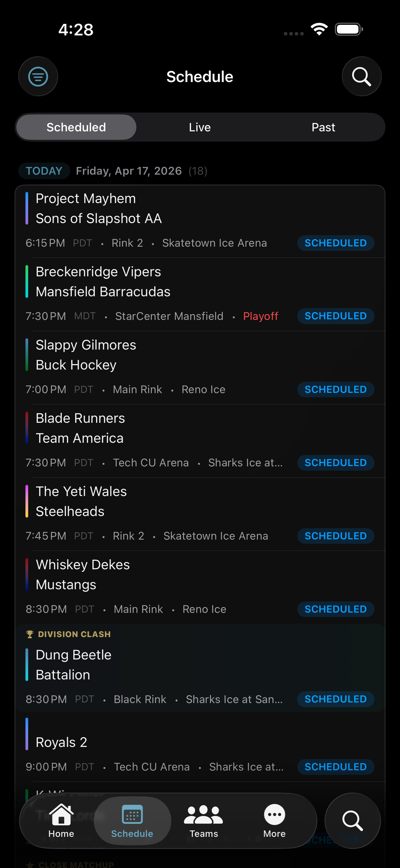This screenshot has width=400, height=868.
Task: Go to the Home tab
Action: click(61, 820)
